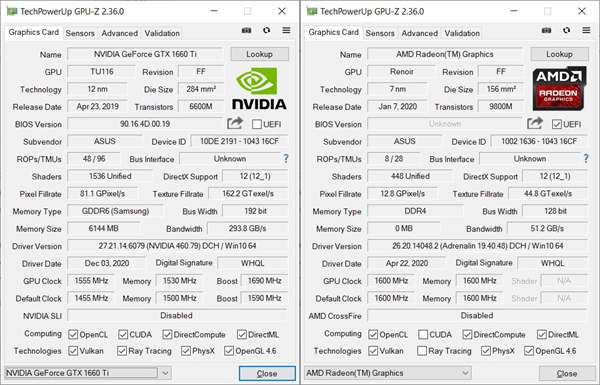Image resolution: width=600 pixels, height=385 pixels.
Task: Click refresh icon in NVIDIA window
Action: [266, 30]
